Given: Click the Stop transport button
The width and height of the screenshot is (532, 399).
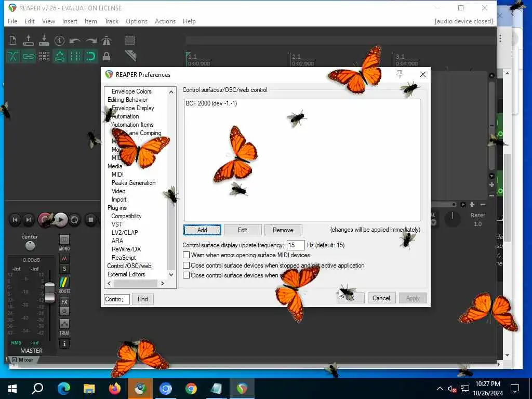Looking at the screenshot, I should [x=90, y=220].
